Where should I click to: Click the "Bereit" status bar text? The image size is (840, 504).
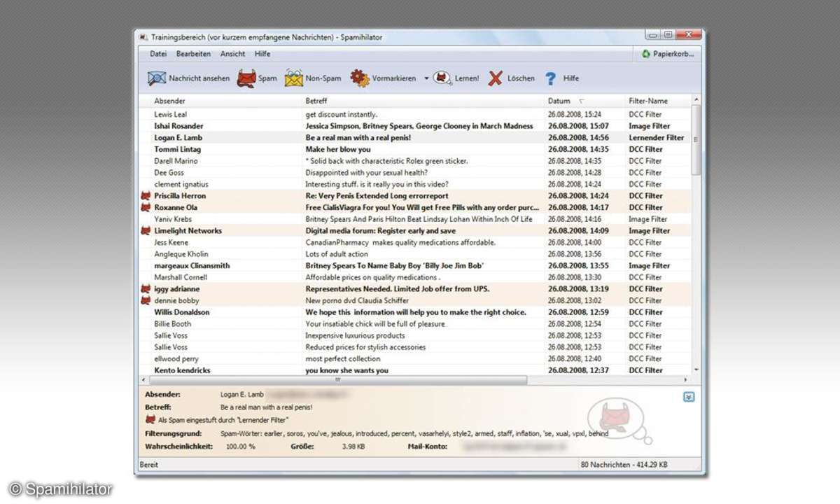tap(148, 464)
